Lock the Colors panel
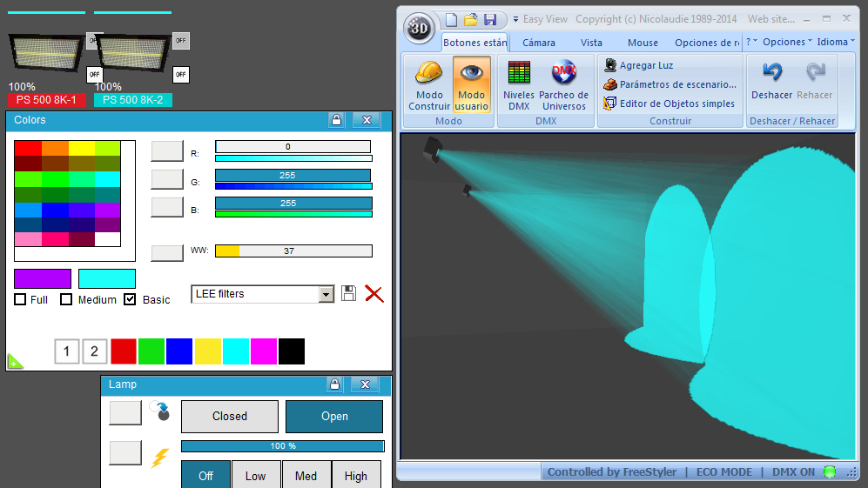Screen dimensions: 868x488 tap(337, 120)
